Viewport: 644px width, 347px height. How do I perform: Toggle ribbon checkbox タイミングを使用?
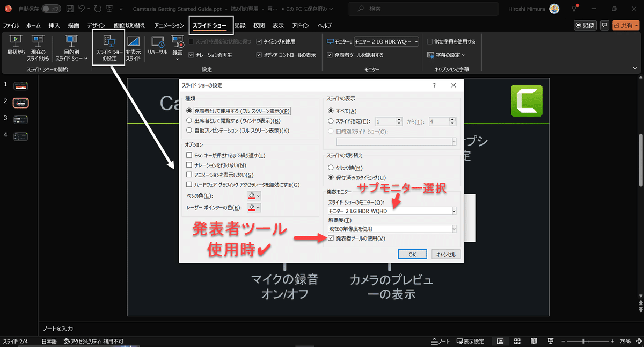point(259,41)
